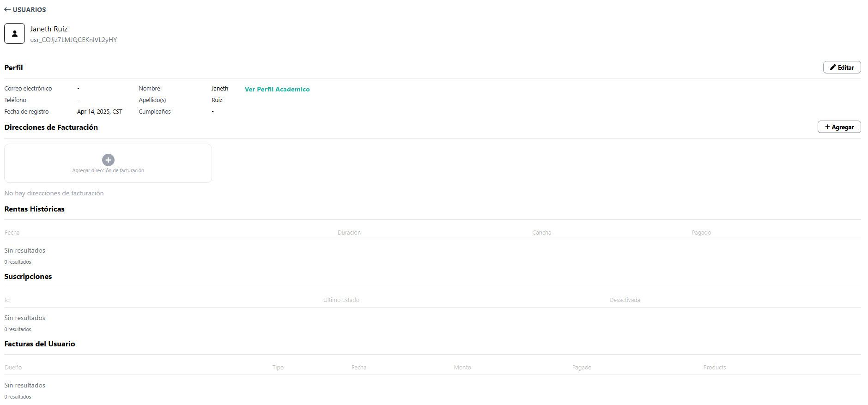
Task: Click Pagado column header in Facturas del Usuario
Action: click(x=582, y=368)
